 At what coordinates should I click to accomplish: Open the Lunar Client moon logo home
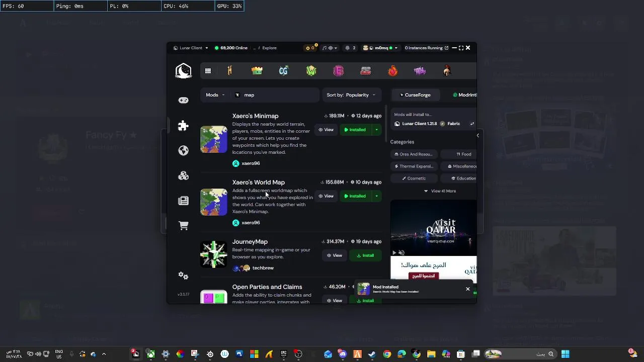pyautogui.click(x=183, y=71)
